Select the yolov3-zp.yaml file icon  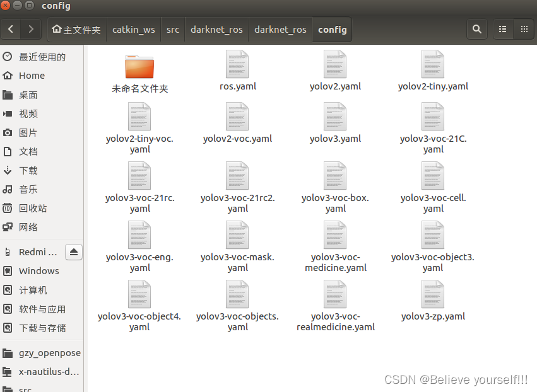click(x=433, y=294)
